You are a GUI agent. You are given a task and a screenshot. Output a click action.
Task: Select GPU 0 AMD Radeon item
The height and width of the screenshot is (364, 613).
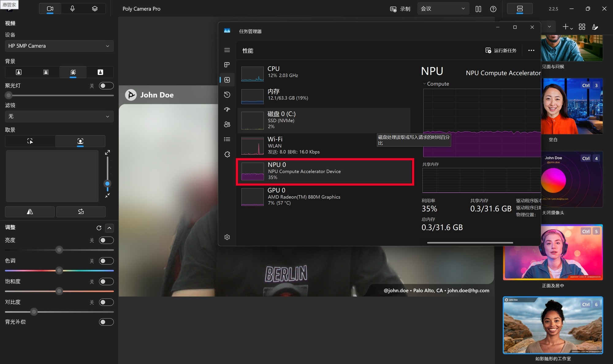pyautogui.click(x=324, y=197)
